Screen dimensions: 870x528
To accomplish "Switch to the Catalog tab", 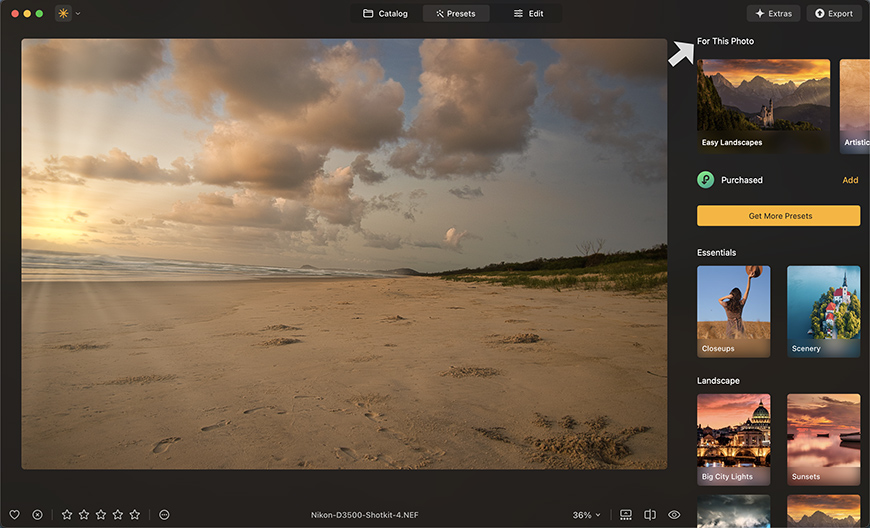I will 385,14.
